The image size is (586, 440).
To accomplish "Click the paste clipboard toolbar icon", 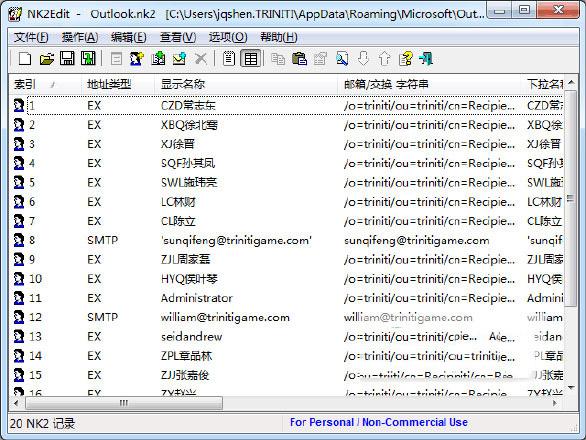I will click(x=299, y=59).
